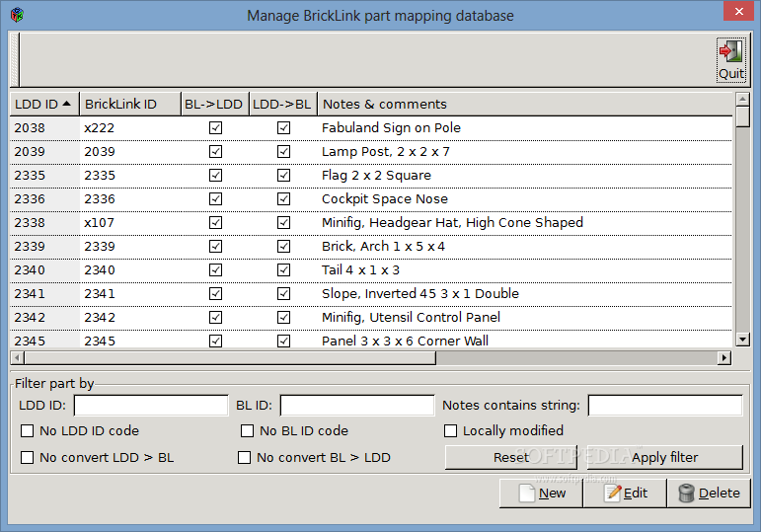Toggle LDD->BL checkbox for Cockpit Space Nose
This screenshot has width=761, height=532.
pos(284,199)
